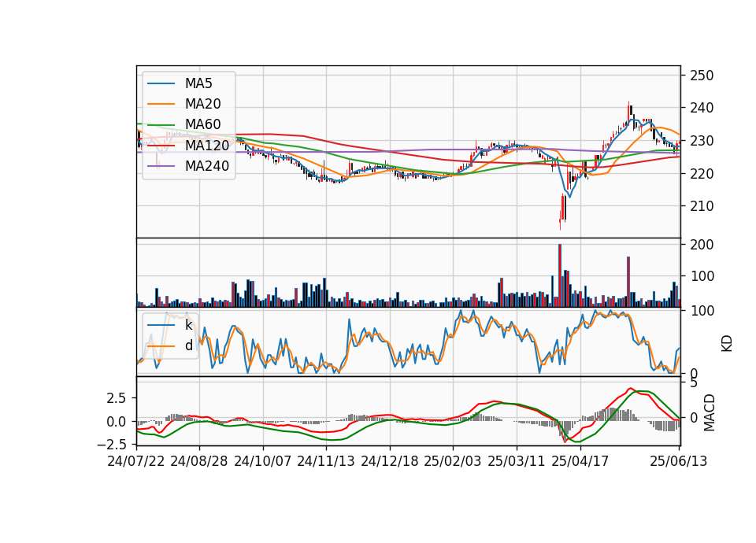The width and height of the screenshot is (756, 543).
Task: Click the MA5 legend label
Action: (198, 83)
